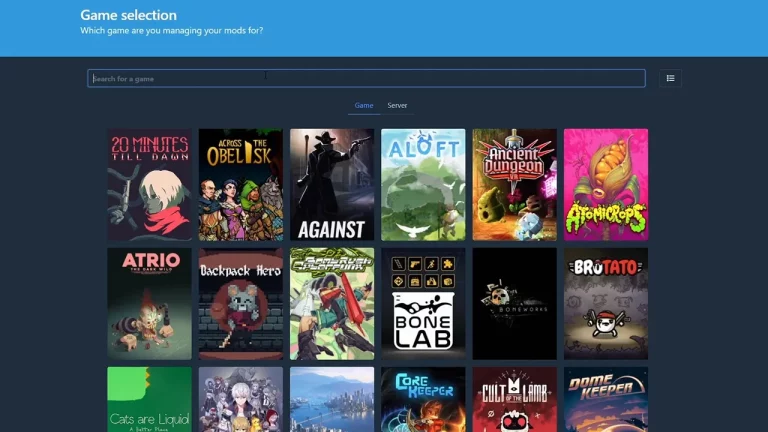Choose the BONELAB game tile
This screenshot has height=432, width=768.
pos(423,303)
